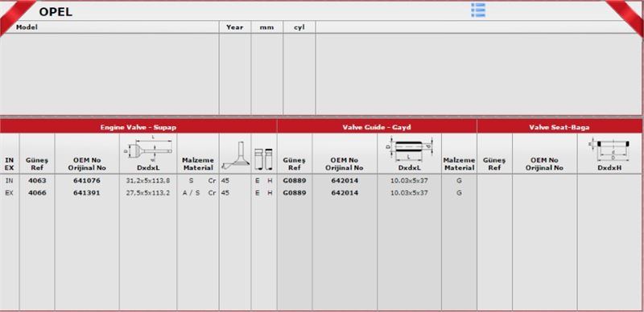
Task: Click OEM No header under Valve Seat
Action: pos(544,164)
